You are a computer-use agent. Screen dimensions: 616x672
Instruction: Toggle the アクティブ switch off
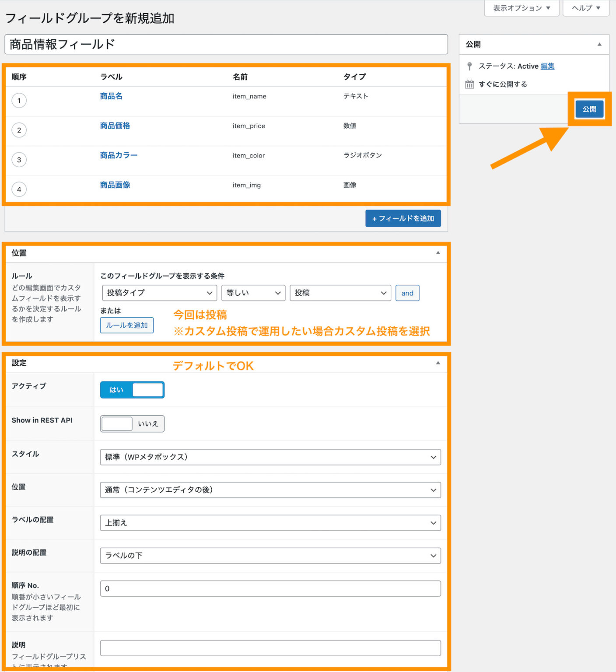(x=132, y=389)
